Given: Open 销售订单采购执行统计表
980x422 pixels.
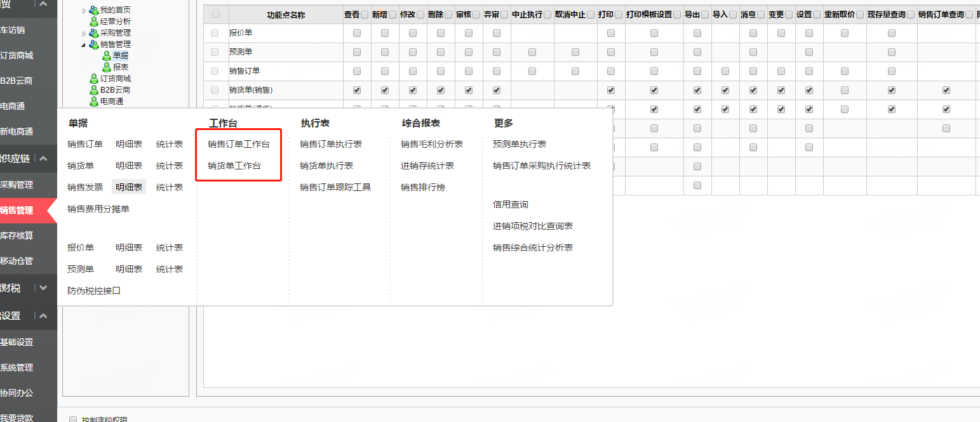Looking at the screenshot, I should coord(542,166).
